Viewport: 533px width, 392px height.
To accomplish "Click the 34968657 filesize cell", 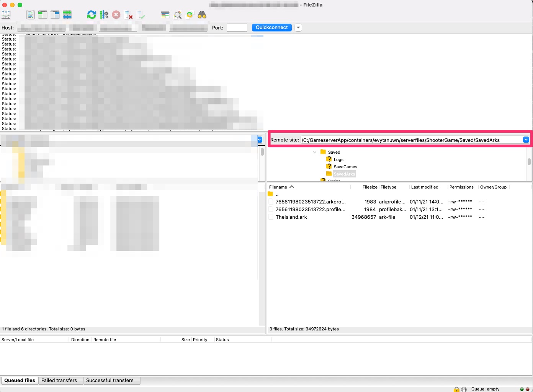I will [364, 217].
